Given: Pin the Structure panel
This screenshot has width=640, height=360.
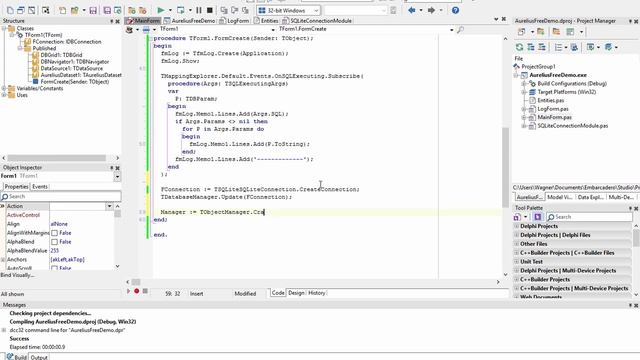Looking at the screenshot, I should pyautogui.click(x=111, y=21).
